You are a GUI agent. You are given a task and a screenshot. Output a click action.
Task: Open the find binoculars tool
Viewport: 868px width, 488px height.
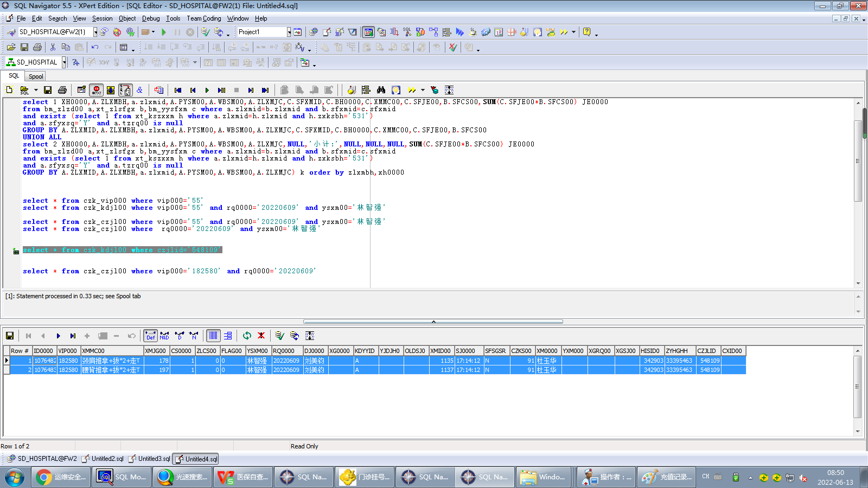[x=381, y=90]
